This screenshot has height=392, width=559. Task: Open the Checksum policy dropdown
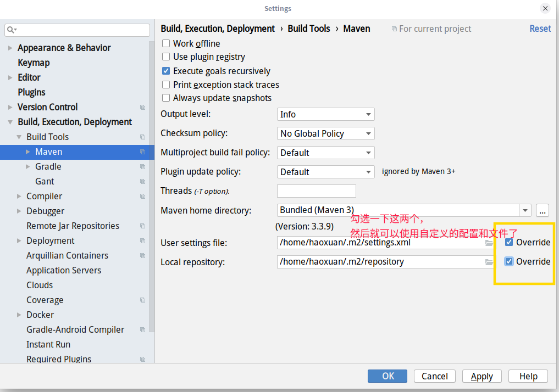[x=325, y=133]
